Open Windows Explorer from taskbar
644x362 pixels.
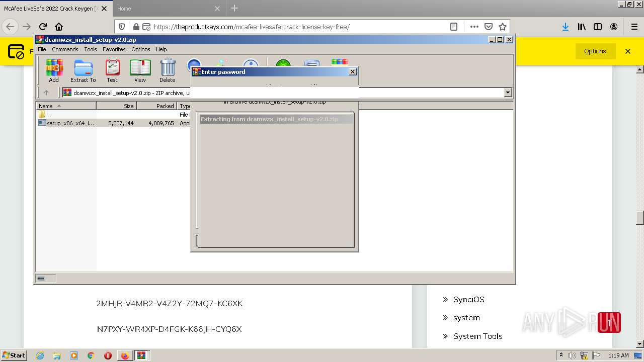coord(57,355)
